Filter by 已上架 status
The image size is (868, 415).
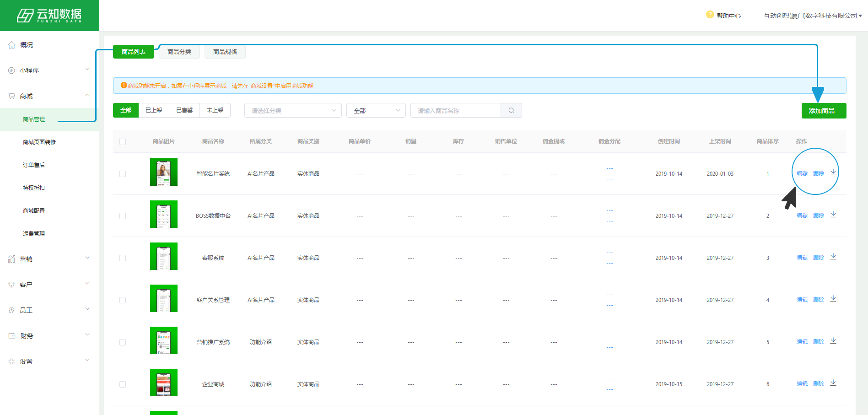pyautogui.click(x=154, y=110)
